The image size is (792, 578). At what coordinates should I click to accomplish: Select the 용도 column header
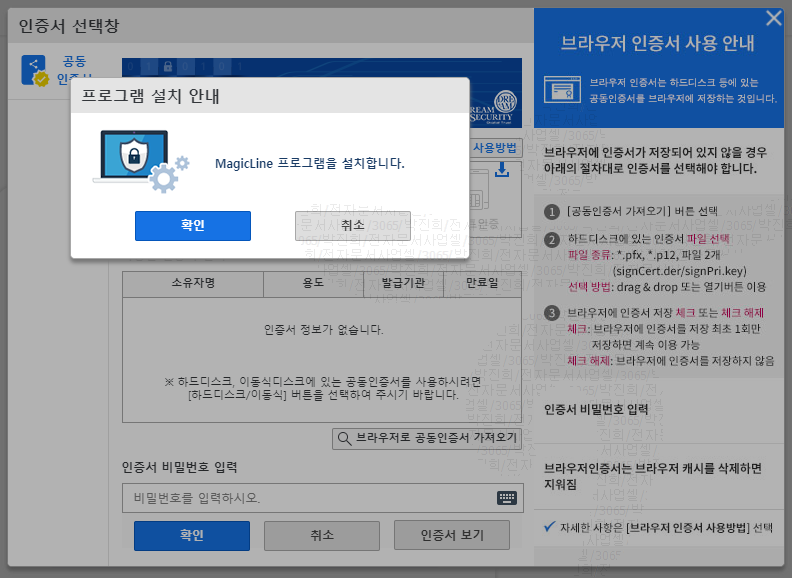point(313,283)
